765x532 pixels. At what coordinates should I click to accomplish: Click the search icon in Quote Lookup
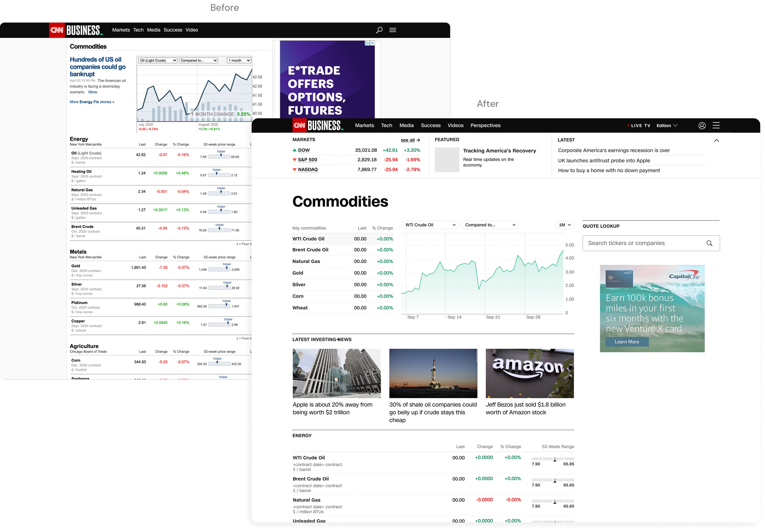(x=709, y=243)
